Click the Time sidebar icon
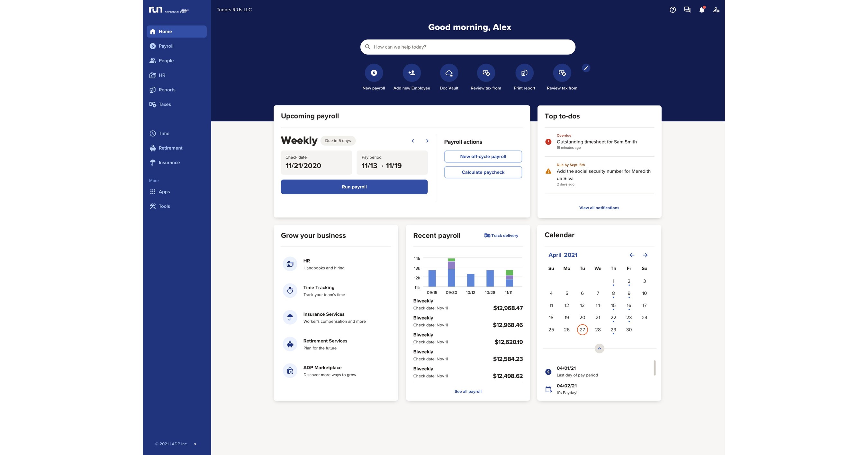Screen dimensions: 868x455 [x=152, y=133]
